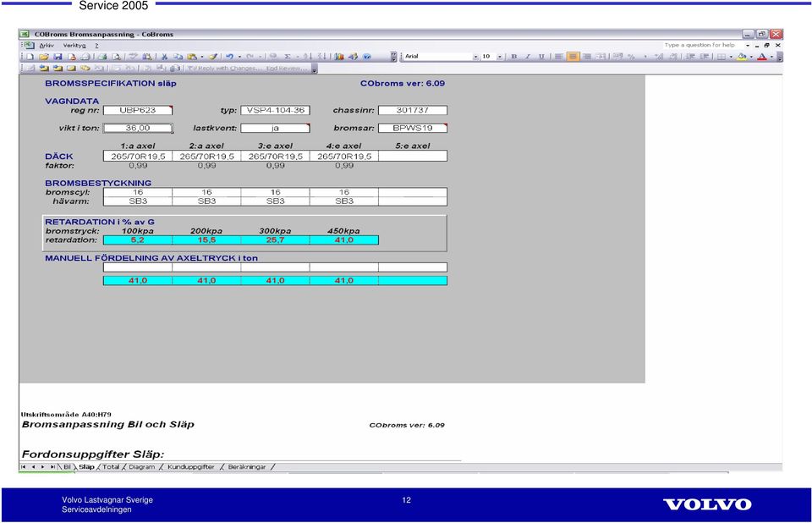Open the Arial font name dropdown
The height and width of the screenshot is (523, 812).
pyautogui.click(x=476, y=57)
